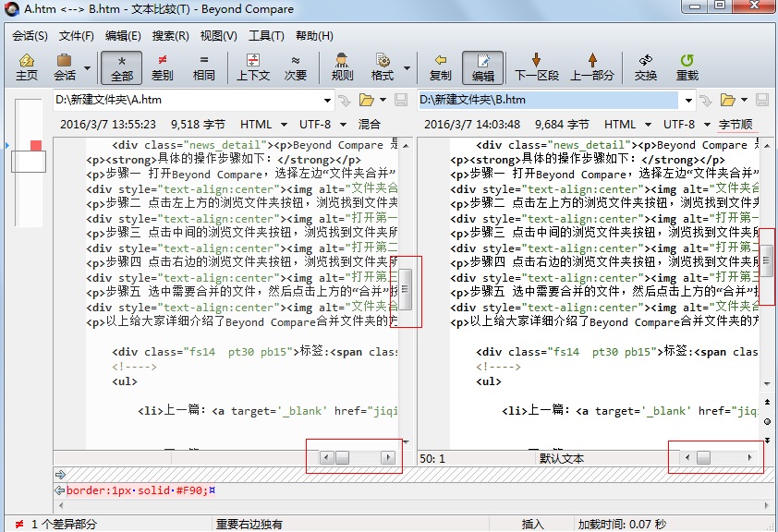Toggle 次要 (Minor) differences filter
Viewport: 778px width, 532px height.
296,66
